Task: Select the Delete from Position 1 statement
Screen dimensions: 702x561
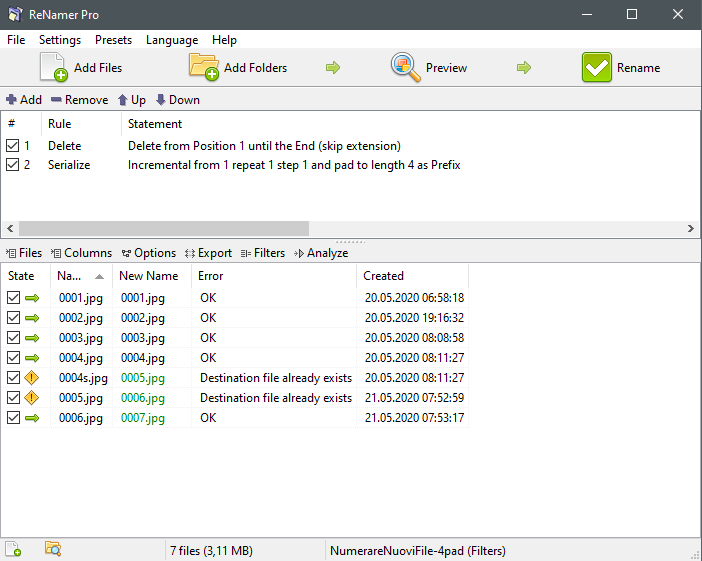Action: tap(264, 146)
